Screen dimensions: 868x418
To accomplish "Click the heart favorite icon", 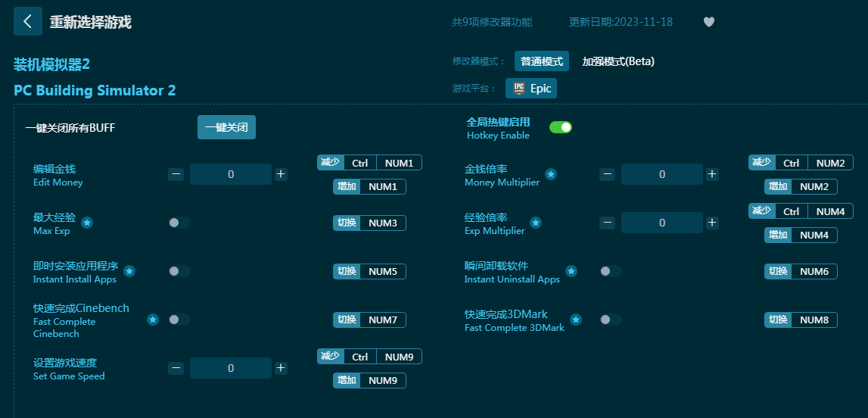I will coord(708,22).
